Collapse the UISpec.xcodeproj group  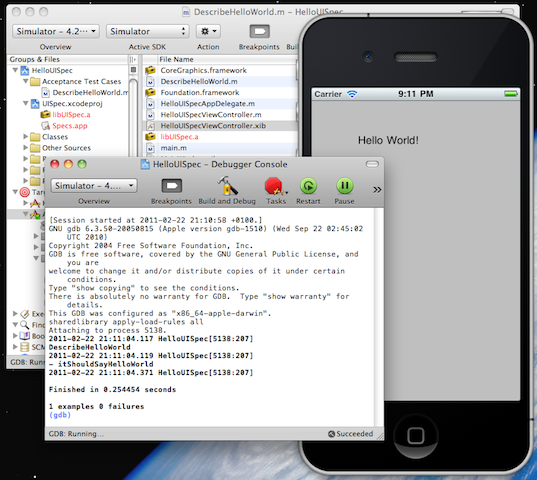click(x=25, y=103)
